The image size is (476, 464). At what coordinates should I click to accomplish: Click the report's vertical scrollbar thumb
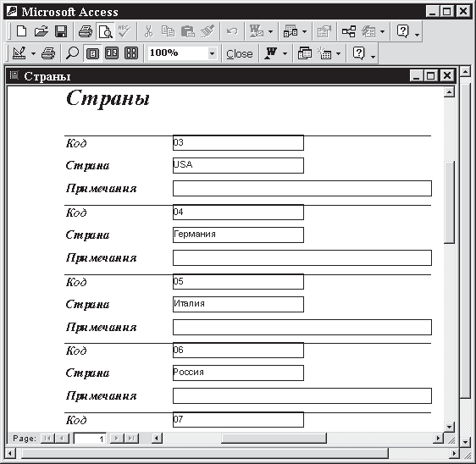coord(449,202)
